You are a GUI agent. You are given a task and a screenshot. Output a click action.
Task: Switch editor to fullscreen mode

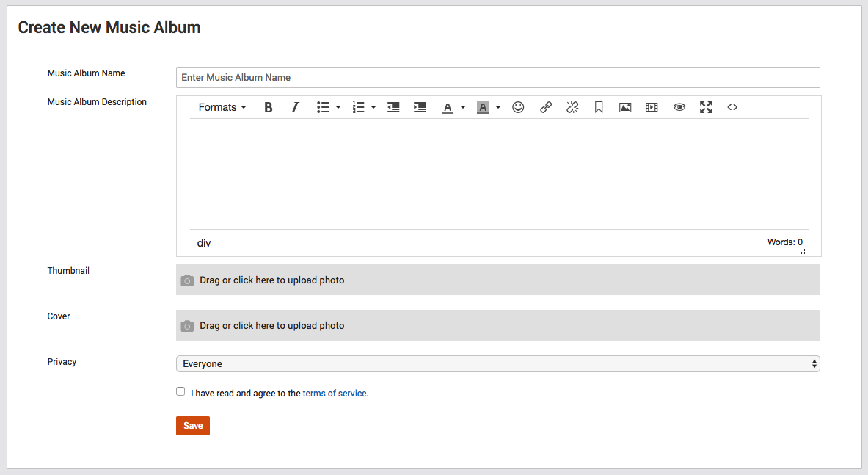tap(706, 107)
